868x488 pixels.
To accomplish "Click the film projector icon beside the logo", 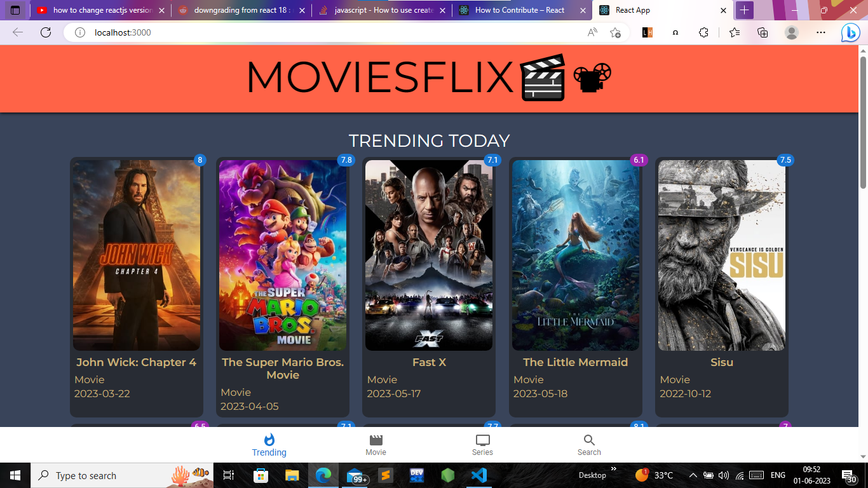I will click(592, 78).
